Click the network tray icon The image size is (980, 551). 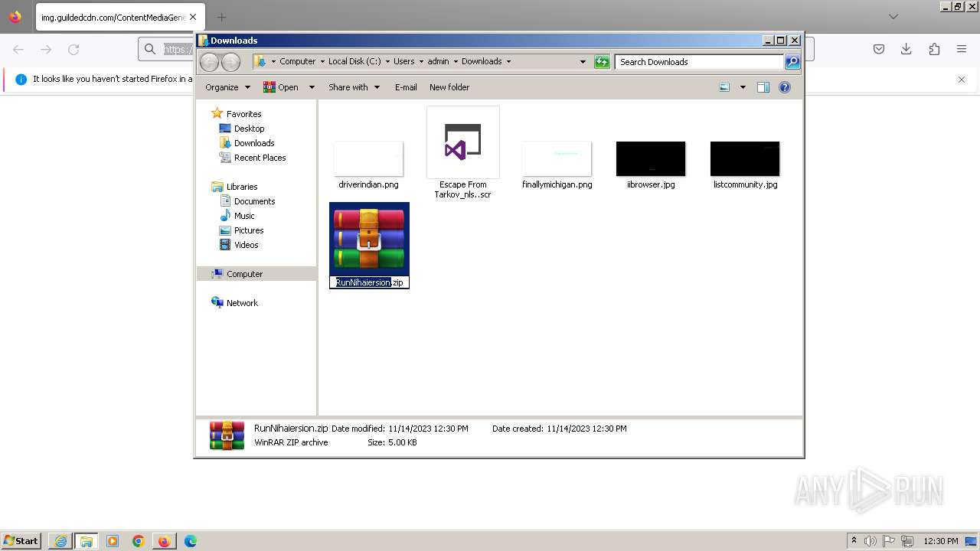[x=907, y=541]
